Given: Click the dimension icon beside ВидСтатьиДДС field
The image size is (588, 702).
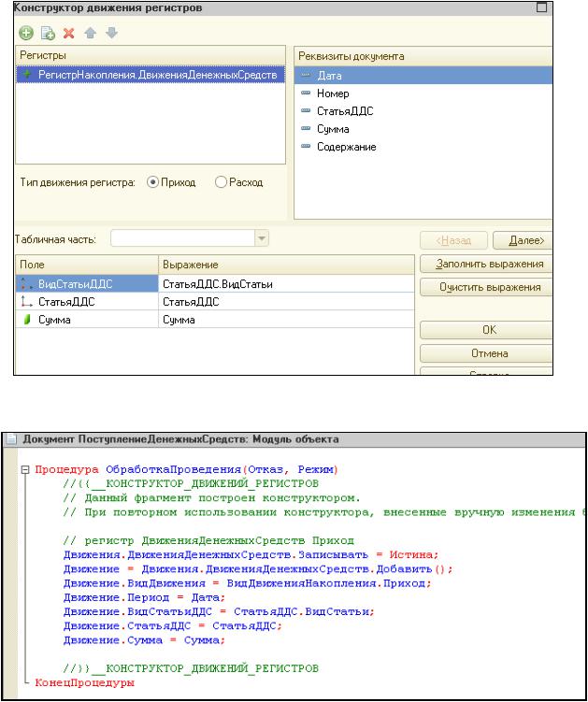Looking at the screenshot, I should (x=27, y=284).
